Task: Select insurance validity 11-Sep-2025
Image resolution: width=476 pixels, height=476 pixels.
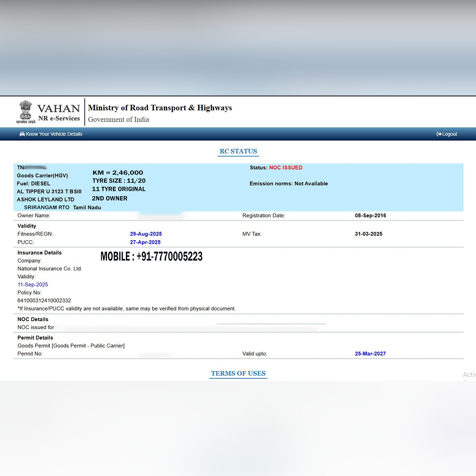Action: click(33, 285)
